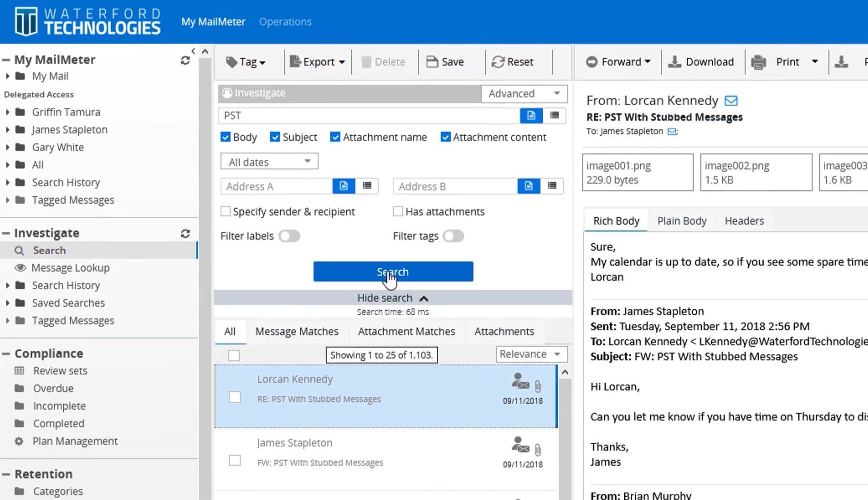Click envelope icon next to James Stapleton recipient

coord(672,132)
